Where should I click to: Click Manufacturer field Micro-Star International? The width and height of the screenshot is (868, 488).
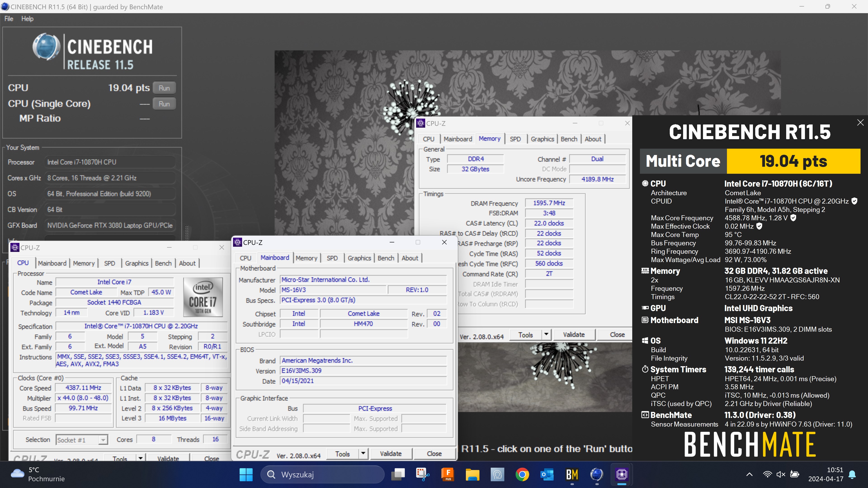pyautogui.click(x=363, y=280)
